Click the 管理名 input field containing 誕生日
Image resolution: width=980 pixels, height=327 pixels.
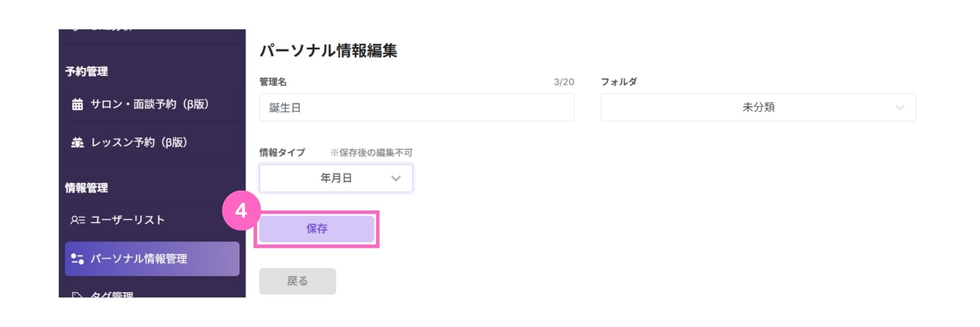pyautogui.click(x=416, y=107)
